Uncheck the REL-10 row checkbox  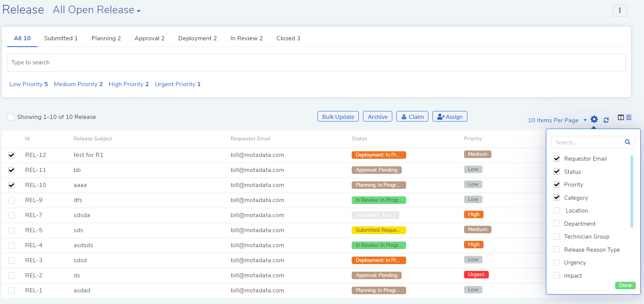pos(12,185)
